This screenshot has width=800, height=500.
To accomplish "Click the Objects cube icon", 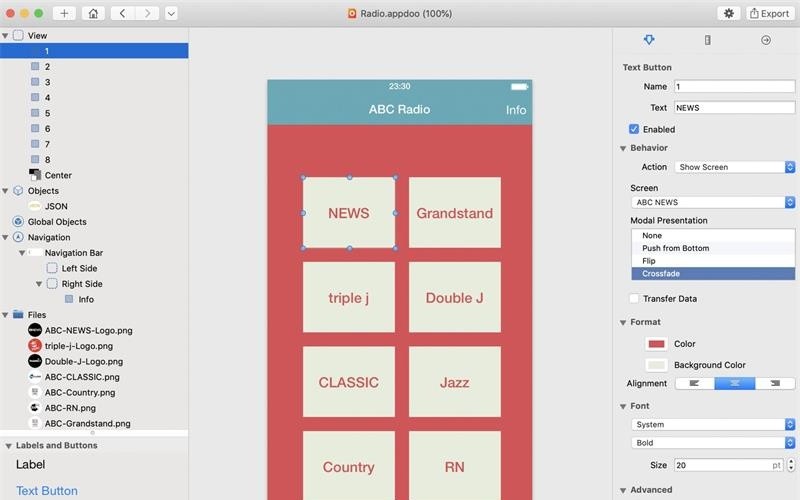I will [x=18, y=190].
